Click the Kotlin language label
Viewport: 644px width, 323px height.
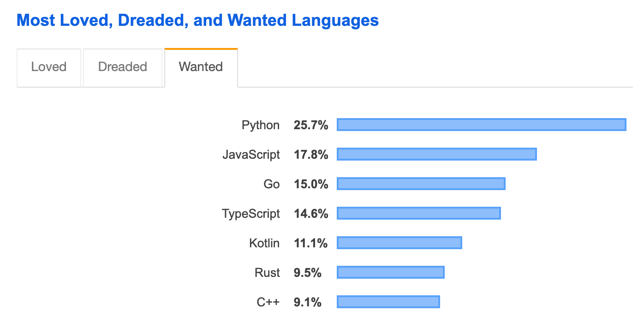point(264,243)
